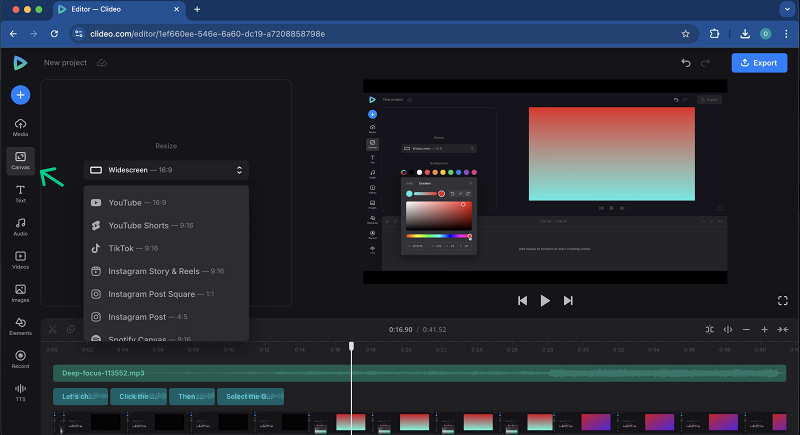800x435 pixels.
Task: Click the 0:16.90 current time display
Action: coord(401,329)
